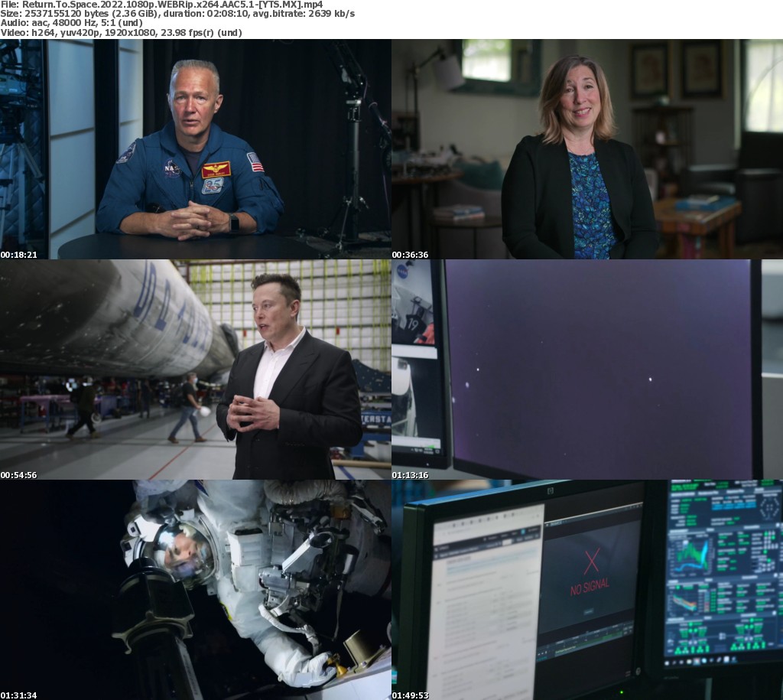The image size is (783, 700).
Task: Click the 00:36:36 timestamp label
Action: pos(410,254)
